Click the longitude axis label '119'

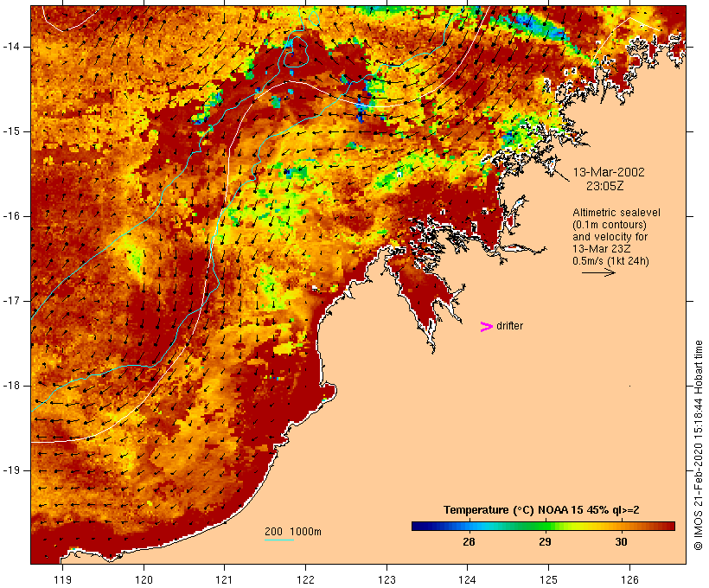62,579
